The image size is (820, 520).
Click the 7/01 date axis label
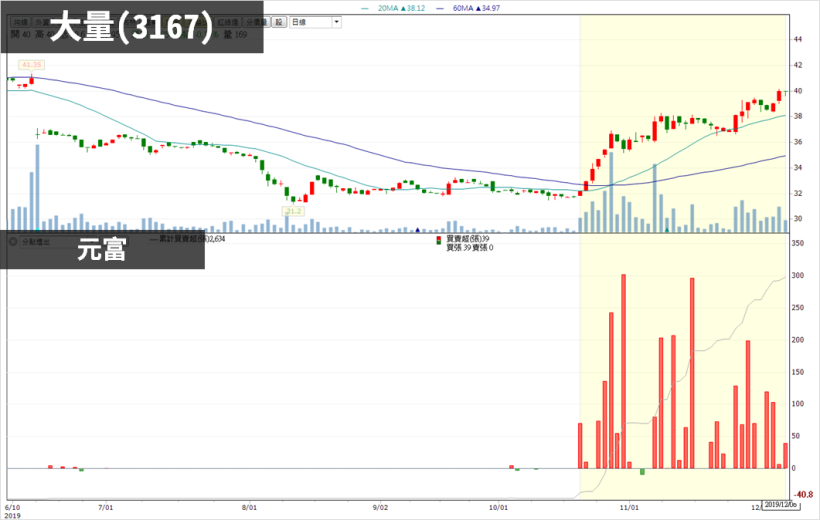(x=106, y=507)
